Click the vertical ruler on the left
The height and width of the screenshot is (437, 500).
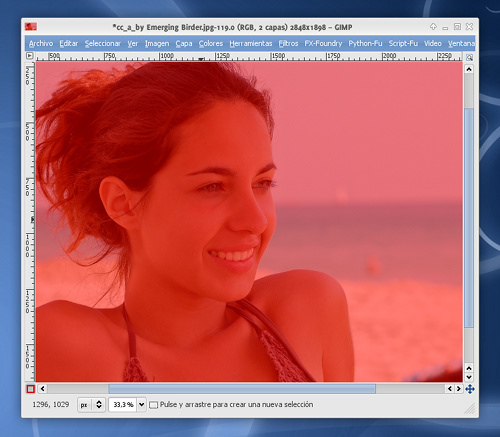(x=30, y=221)
